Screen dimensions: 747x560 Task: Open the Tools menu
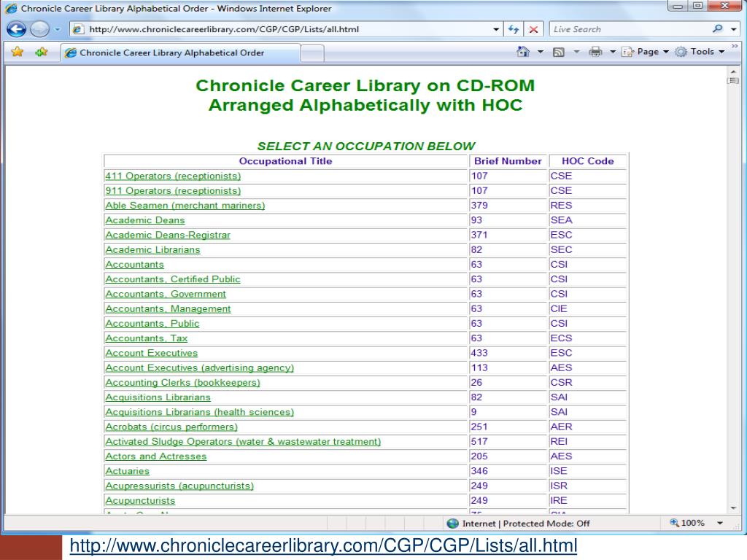[x=700, y=52]
